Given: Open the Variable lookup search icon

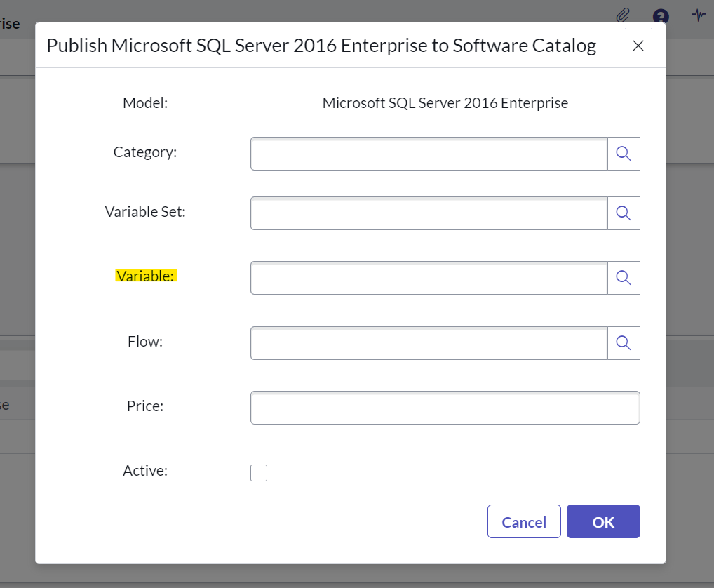Looking at the screenshot, I should (x=624, y=278).
